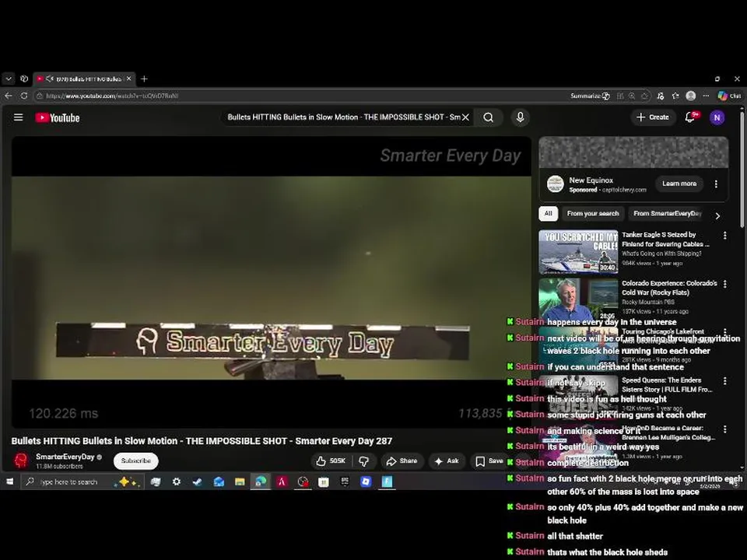
Task: Open the notifications bell
Action: click(x=690, y=117)
